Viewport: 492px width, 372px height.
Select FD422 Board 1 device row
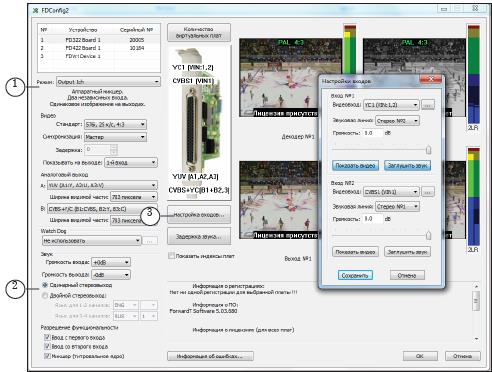99,48
